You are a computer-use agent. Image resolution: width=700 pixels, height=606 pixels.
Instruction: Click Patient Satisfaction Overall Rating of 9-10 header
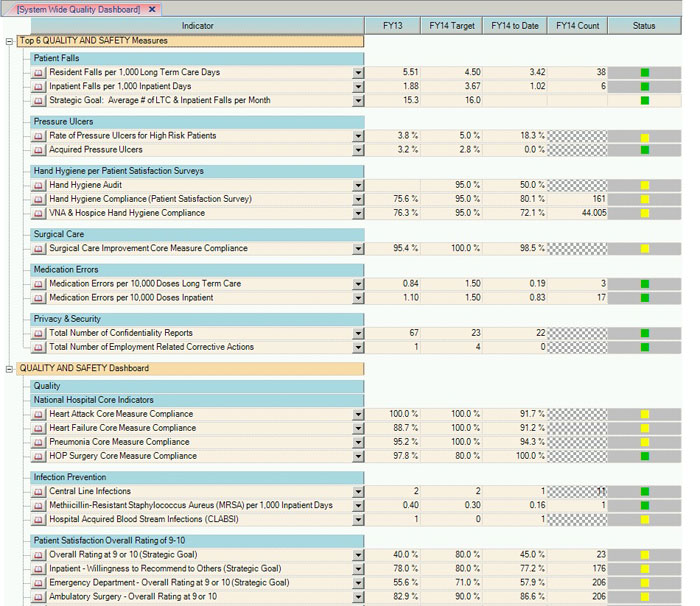197,541
